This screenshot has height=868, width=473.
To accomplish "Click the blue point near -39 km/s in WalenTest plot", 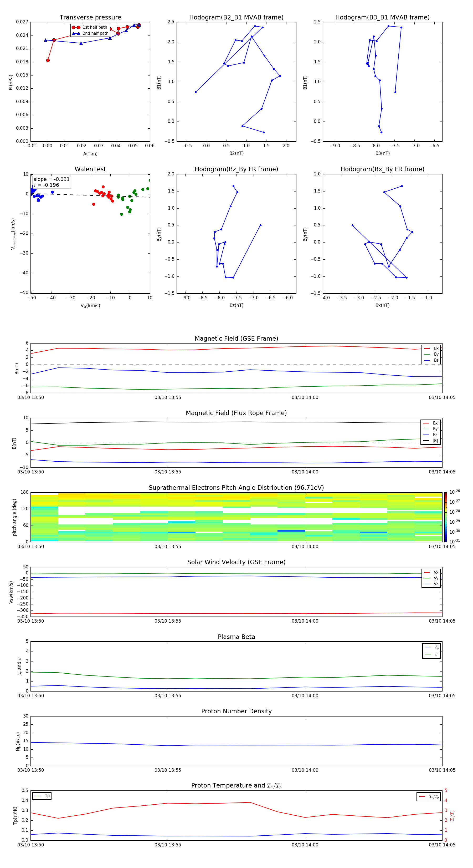I will click(52, 192).
